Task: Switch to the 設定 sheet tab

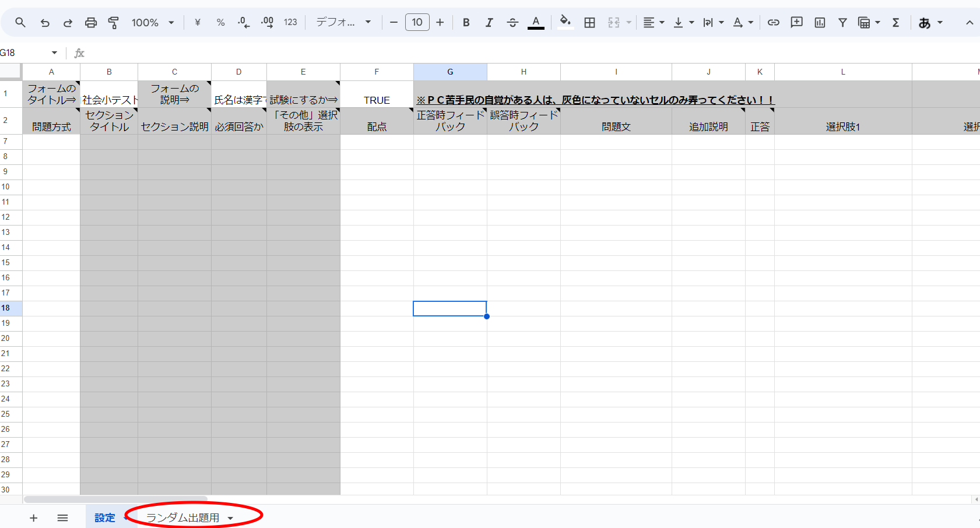Action: 105,518
